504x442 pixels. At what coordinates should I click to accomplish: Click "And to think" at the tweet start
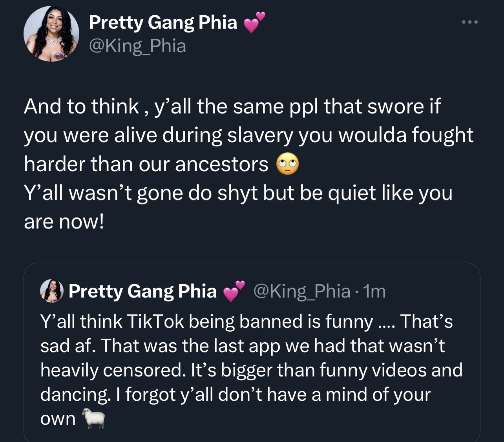coord(81,106)
